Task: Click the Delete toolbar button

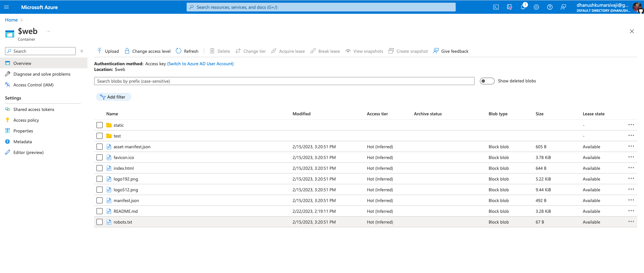Action: coord(220,51)
